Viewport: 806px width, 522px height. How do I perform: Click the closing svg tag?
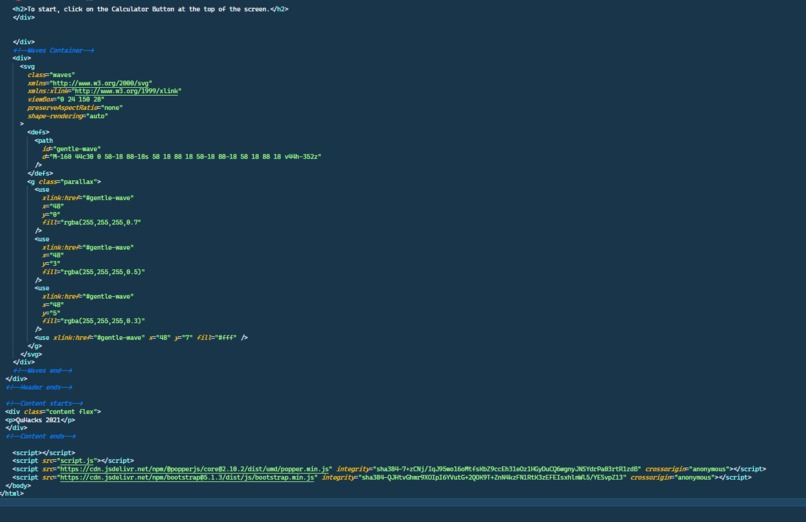click(31, 355)
